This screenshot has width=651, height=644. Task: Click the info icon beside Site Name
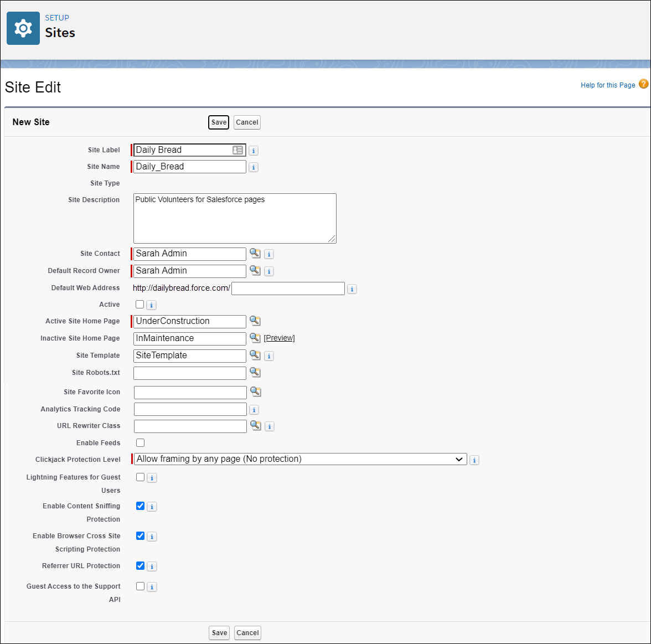(x=254, y=167)
